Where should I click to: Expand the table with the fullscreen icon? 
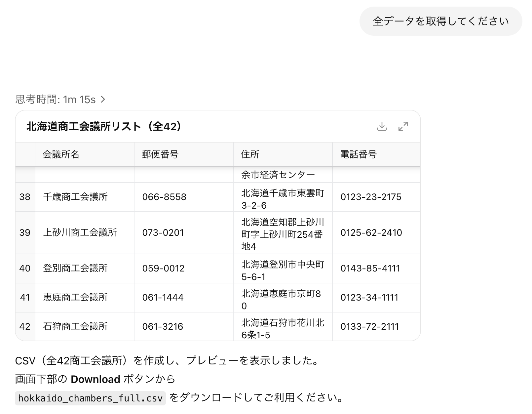[403, 126]
